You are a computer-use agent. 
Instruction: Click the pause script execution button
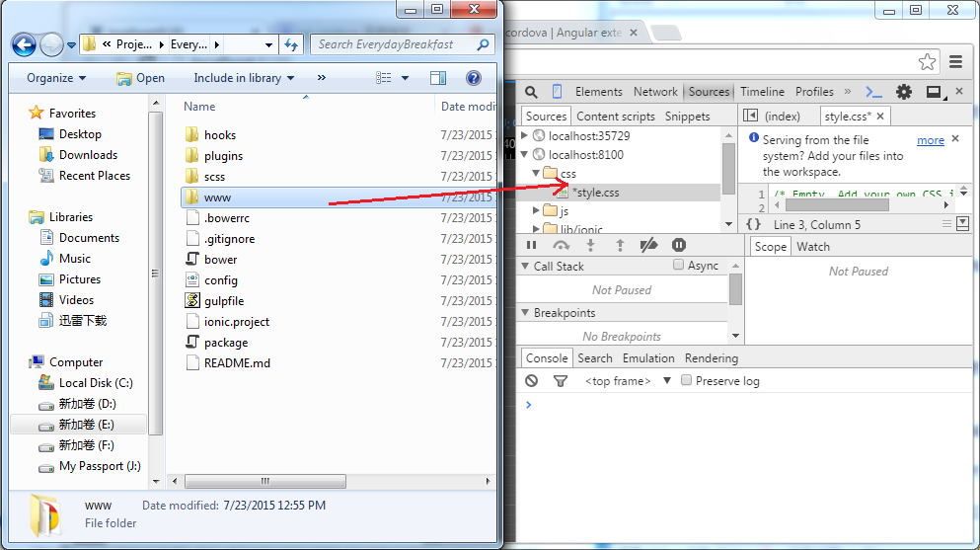[x=532, y=245]
